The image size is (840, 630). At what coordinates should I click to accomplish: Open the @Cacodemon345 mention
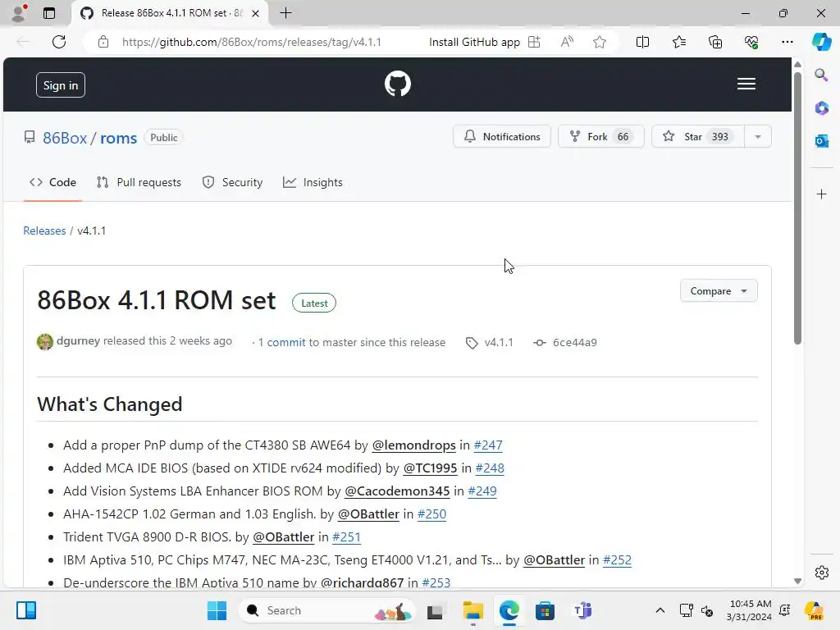(x=397, y=491)
